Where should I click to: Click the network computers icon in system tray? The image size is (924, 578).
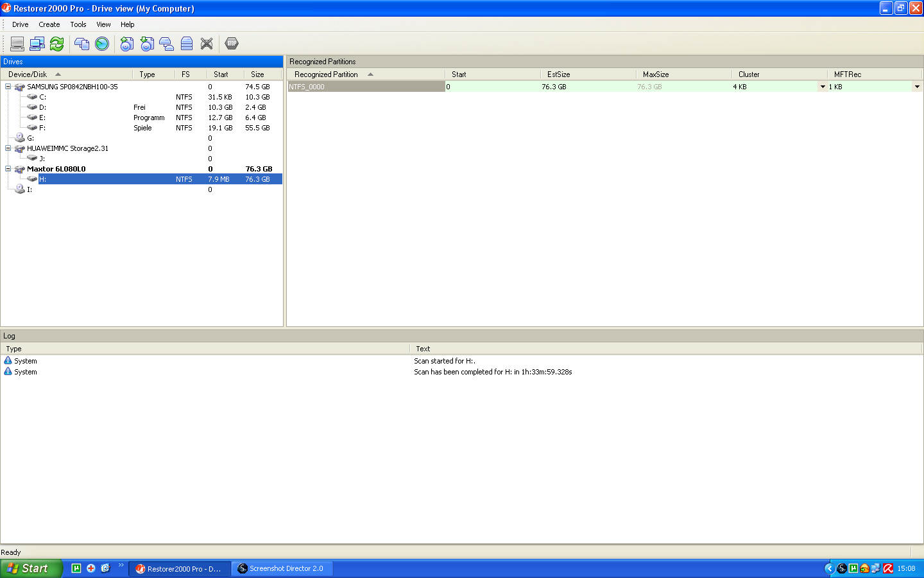tap(876, 568)
